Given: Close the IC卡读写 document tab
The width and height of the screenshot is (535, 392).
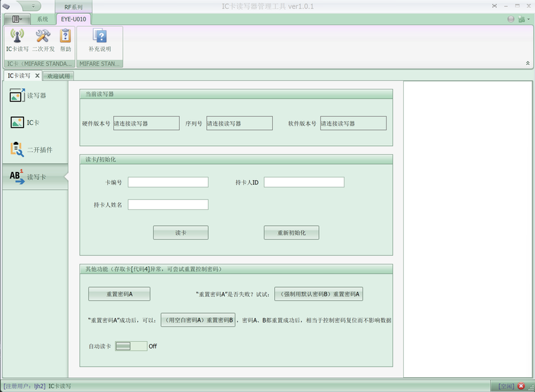Looking at the screenshot, I should click(x=37, y=76).
